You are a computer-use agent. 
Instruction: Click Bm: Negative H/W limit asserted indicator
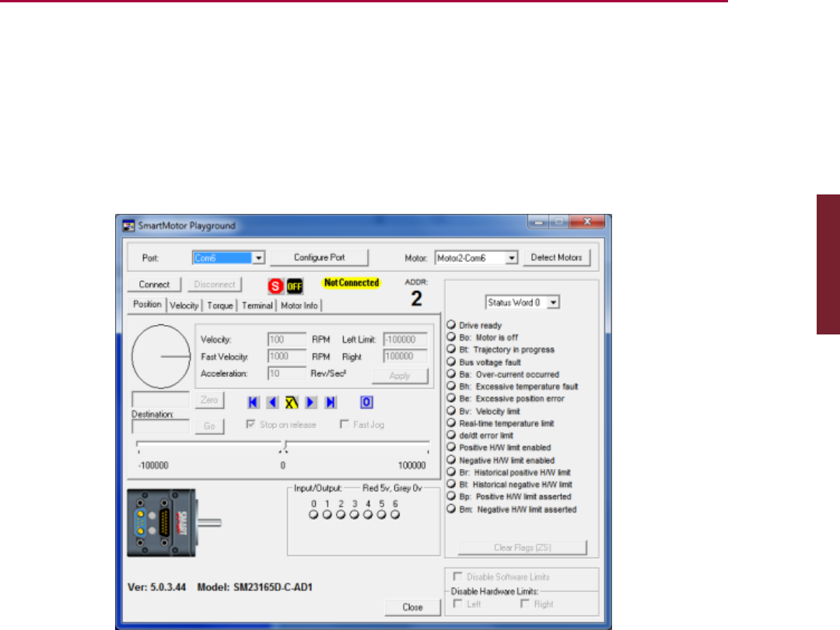point(451,509)
